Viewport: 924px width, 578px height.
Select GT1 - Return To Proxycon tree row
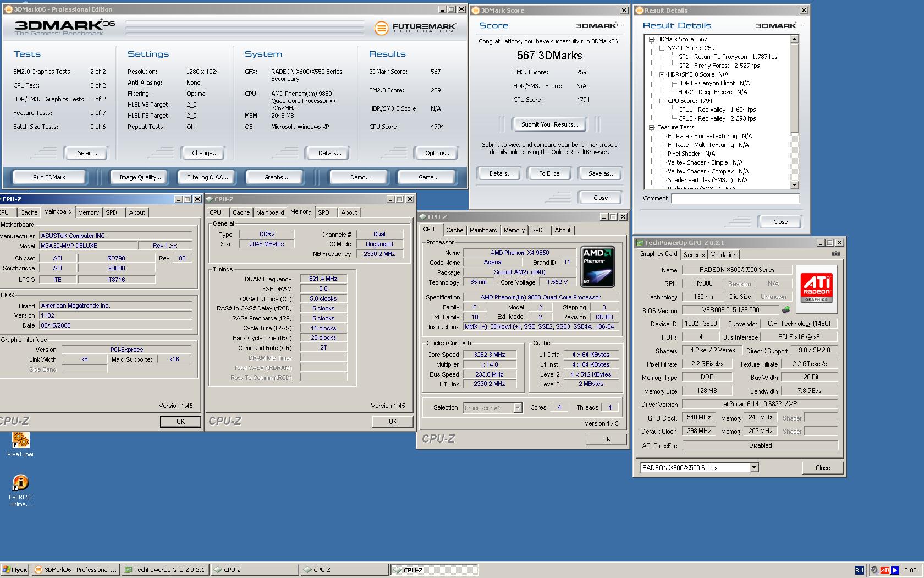(x=727, y=57)
